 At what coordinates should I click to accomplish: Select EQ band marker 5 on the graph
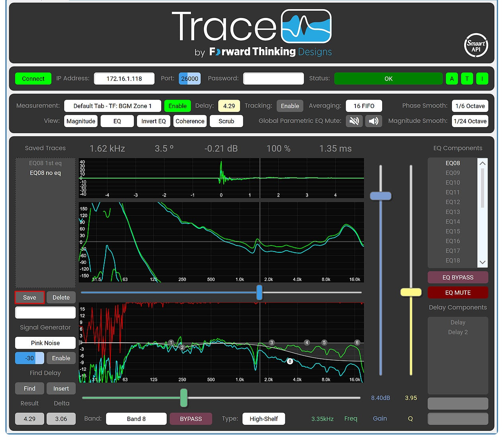click(x=324, y=342)
